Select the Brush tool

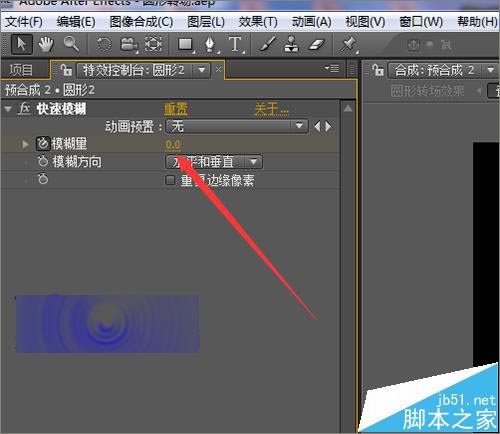click(x=267, y=44)
